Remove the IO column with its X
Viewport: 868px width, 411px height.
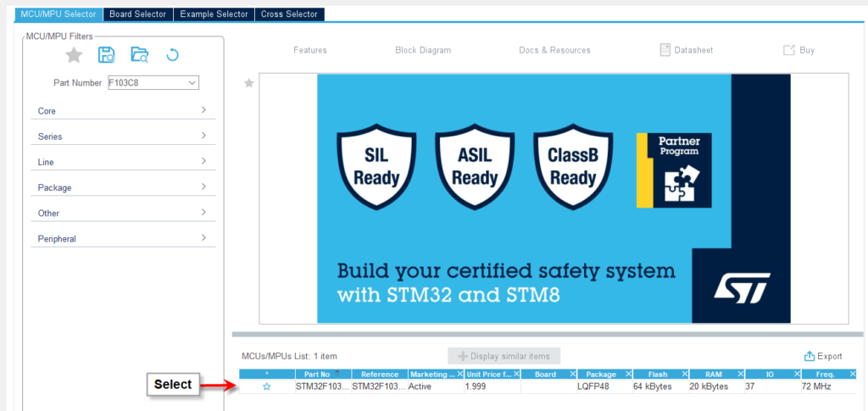(x=797, y=374)
